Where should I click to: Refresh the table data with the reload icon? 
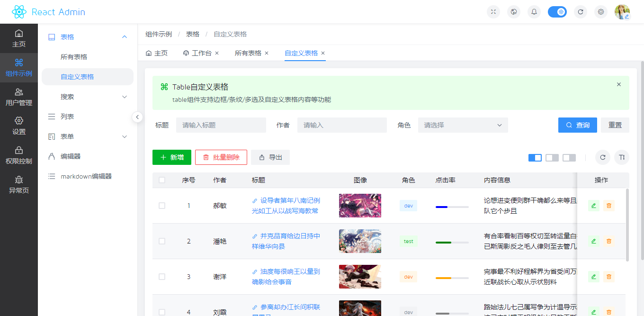(x=602, y=157)
